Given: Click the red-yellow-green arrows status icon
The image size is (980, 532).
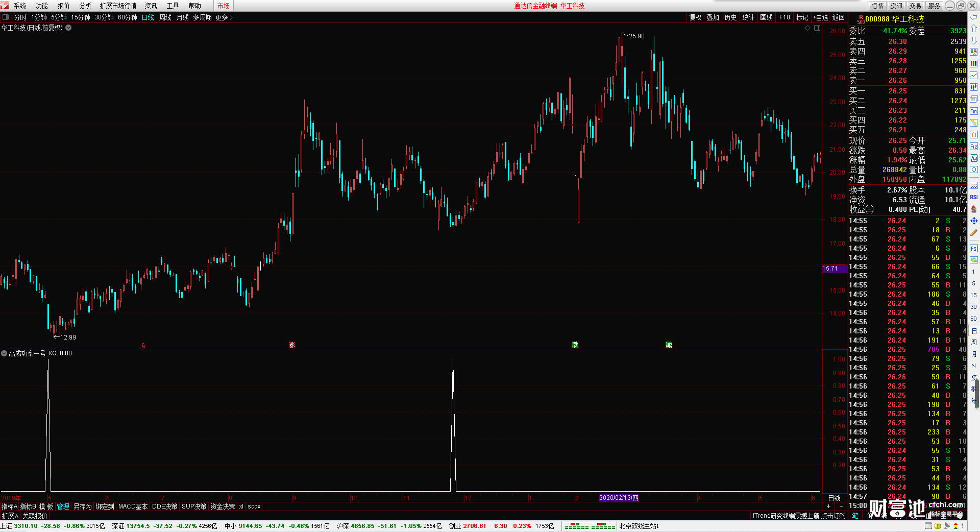Looking at the screenshot, I should click(x=955, y=526).
